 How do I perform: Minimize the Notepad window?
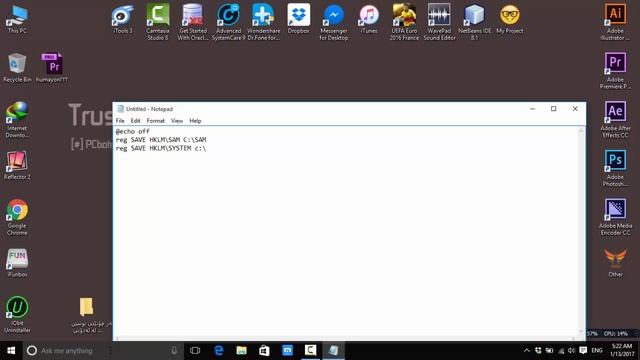tap(532, 109)
